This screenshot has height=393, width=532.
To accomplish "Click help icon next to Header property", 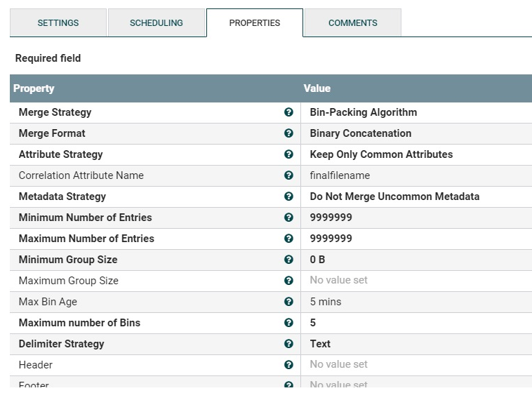I will click(288, 365).
